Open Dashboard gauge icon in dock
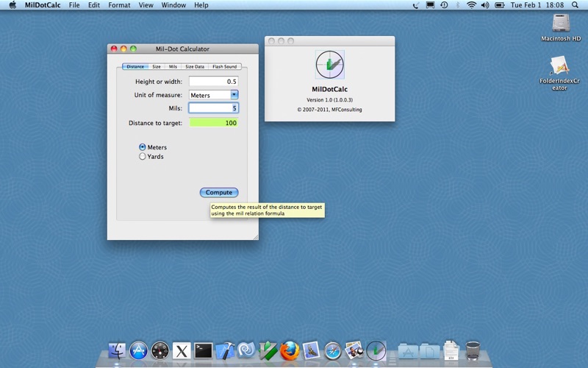The image size is (588, 368). 160,351
